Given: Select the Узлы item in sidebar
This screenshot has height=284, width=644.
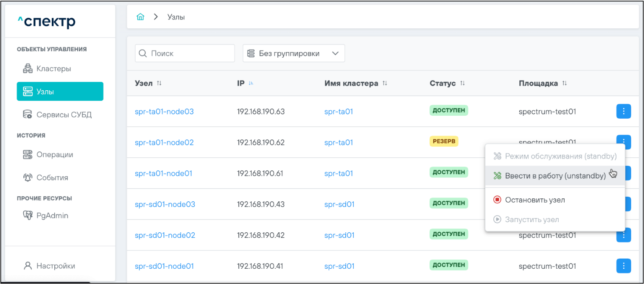Looking at the screenshot, I should point(60,92).
